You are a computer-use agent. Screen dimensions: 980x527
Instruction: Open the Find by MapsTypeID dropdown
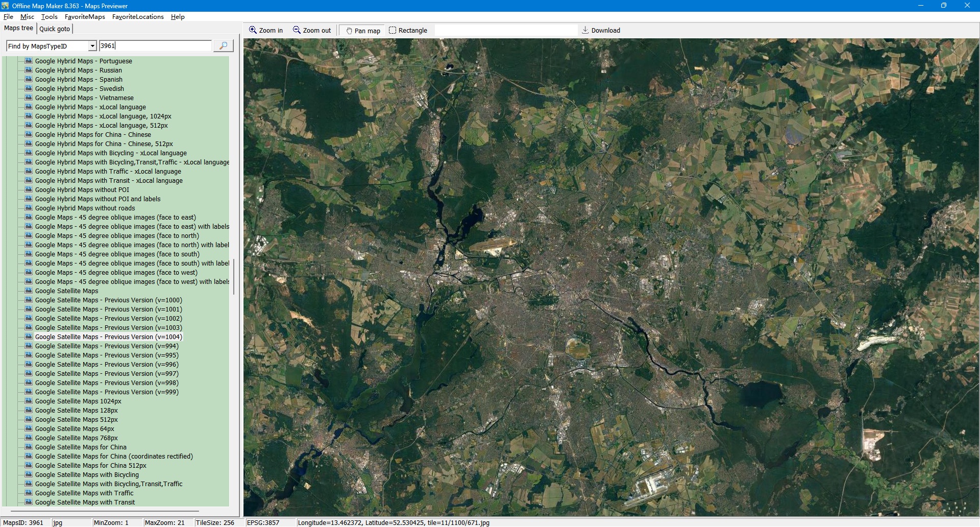[92, 46]
